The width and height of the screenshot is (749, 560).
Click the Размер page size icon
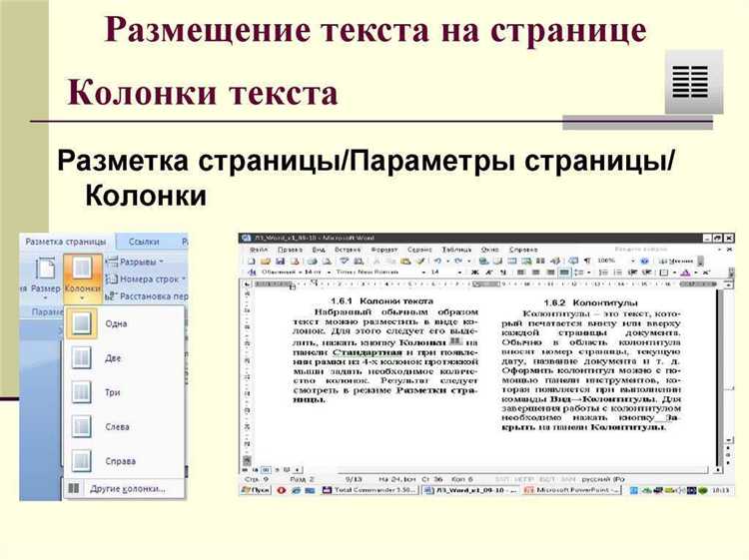pos(45,270)
